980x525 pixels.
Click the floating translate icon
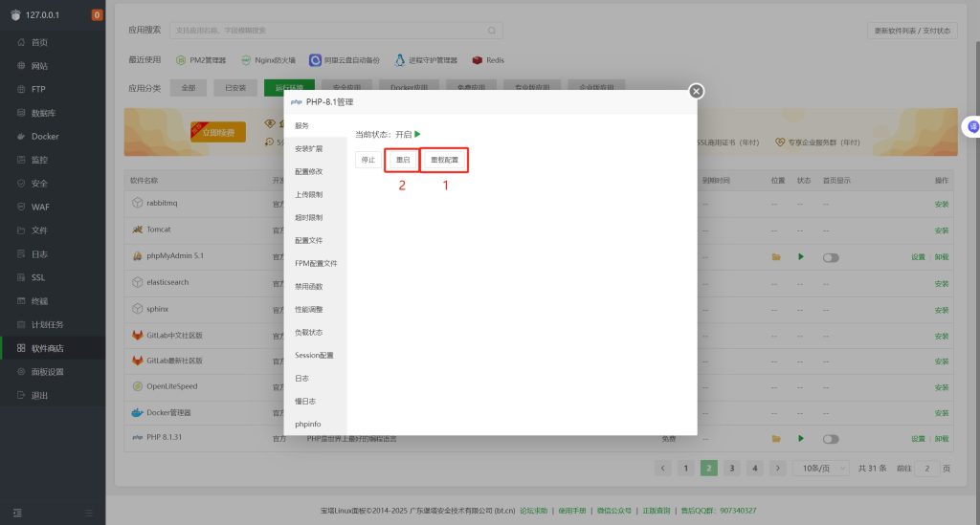click(x=972, y=127)
